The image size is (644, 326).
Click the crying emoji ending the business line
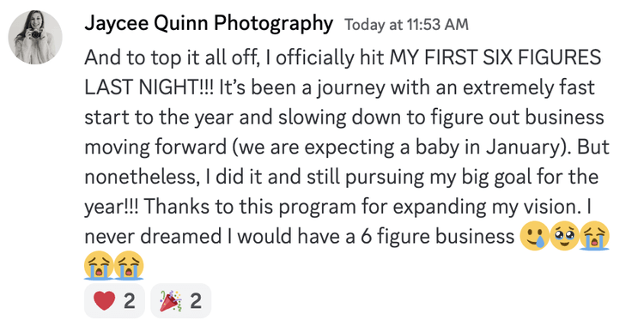(595, 236)
